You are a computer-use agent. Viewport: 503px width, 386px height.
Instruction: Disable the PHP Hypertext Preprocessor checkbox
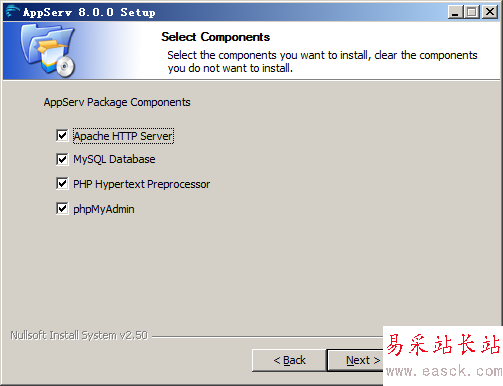point(62,184)
